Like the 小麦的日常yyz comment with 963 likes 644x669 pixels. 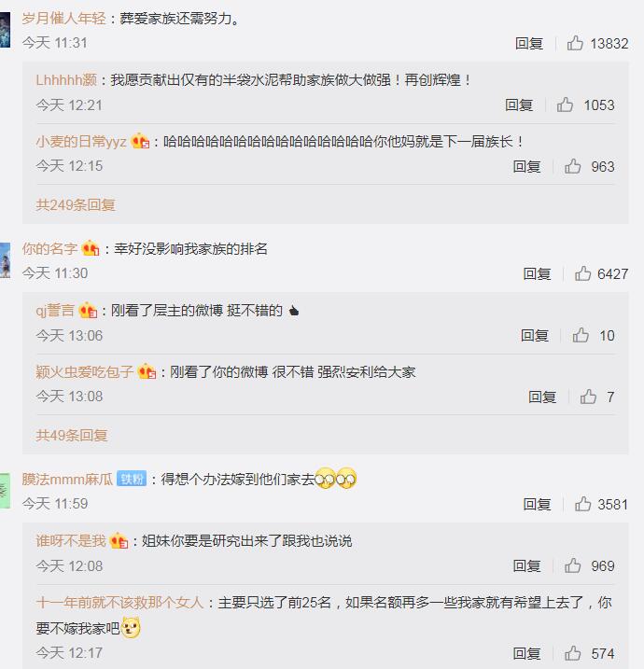pos(572,166)
